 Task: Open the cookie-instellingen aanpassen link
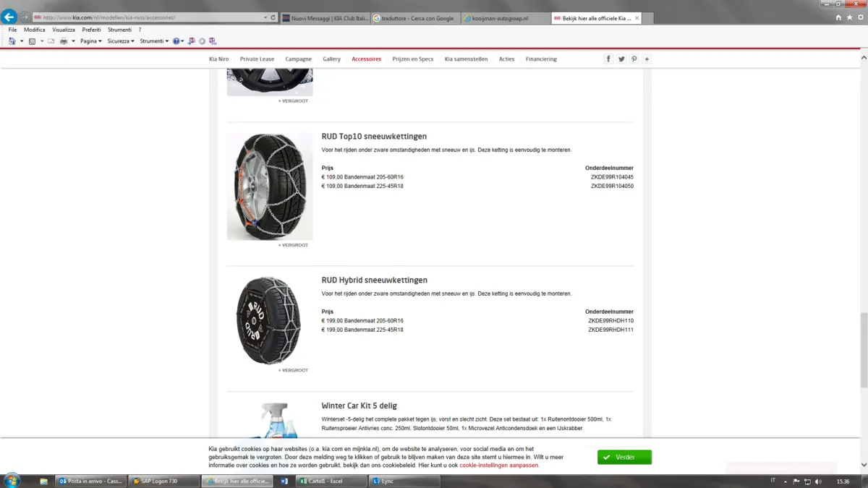[499, 466]
